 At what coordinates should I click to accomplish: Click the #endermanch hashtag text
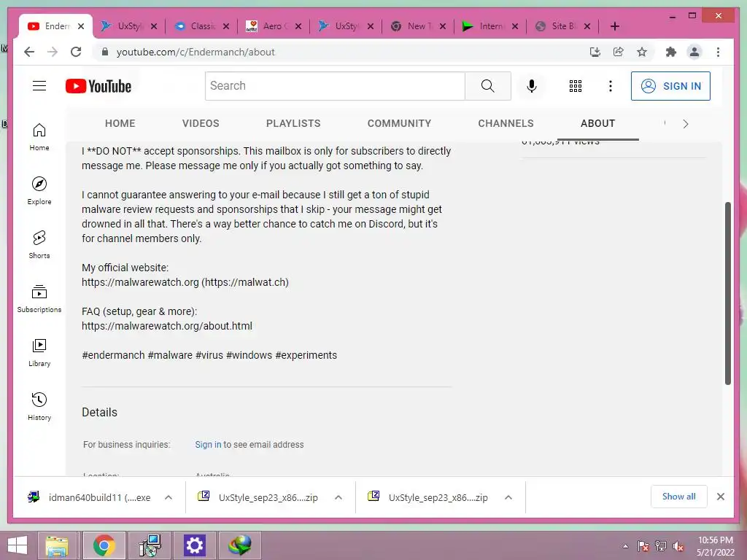(113, 355)
